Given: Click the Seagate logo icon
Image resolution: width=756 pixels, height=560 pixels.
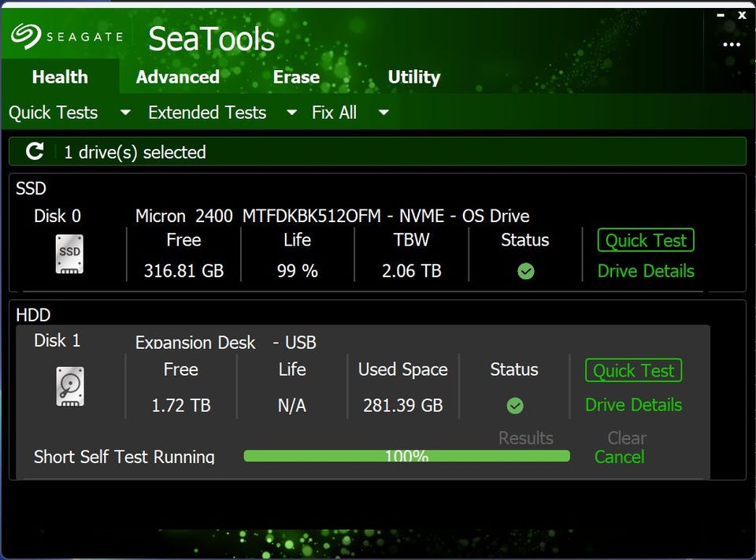Looking at the screenshot, I should click(x=26, y=35).
